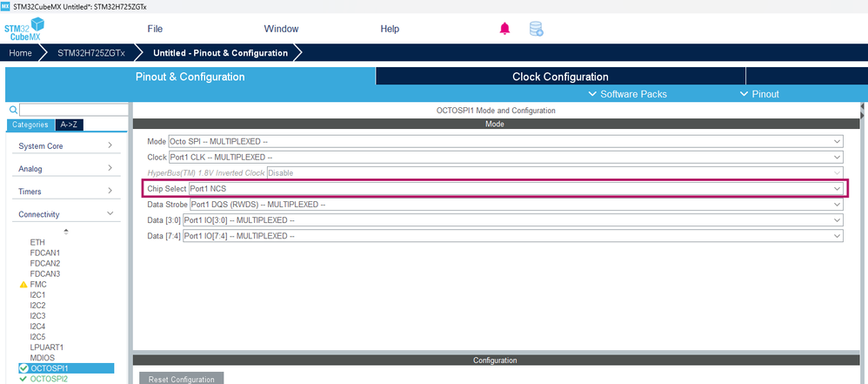868x384 pixels.
Task: Select I2C1 peripheral
Action: pyautogui.click(x=37, y=295)
